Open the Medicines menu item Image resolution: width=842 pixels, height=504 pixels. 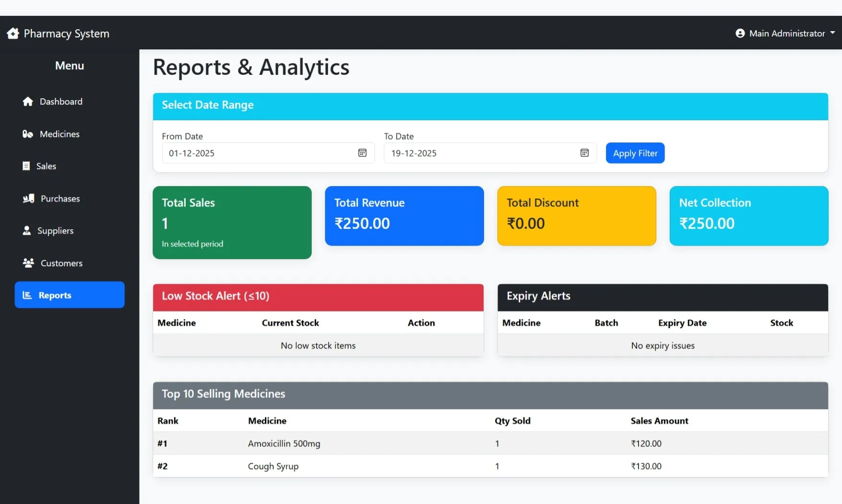pos(59,134)
